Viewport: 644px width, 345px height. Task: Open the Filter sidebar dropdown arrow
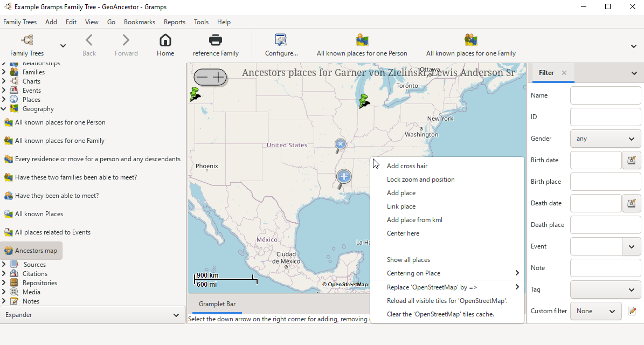634,73
